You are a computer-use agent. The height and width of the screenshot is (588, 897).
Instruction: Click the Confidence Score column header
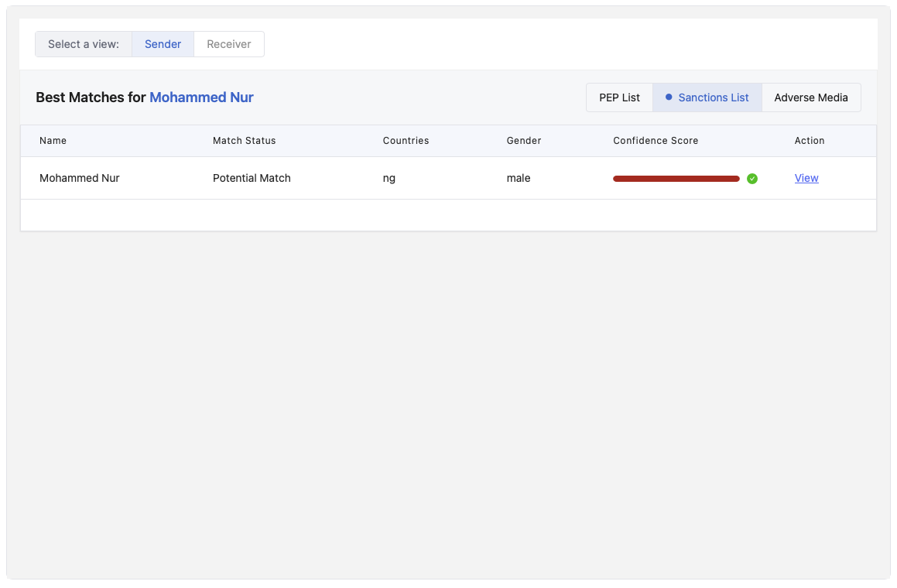(x=656, y=141)
